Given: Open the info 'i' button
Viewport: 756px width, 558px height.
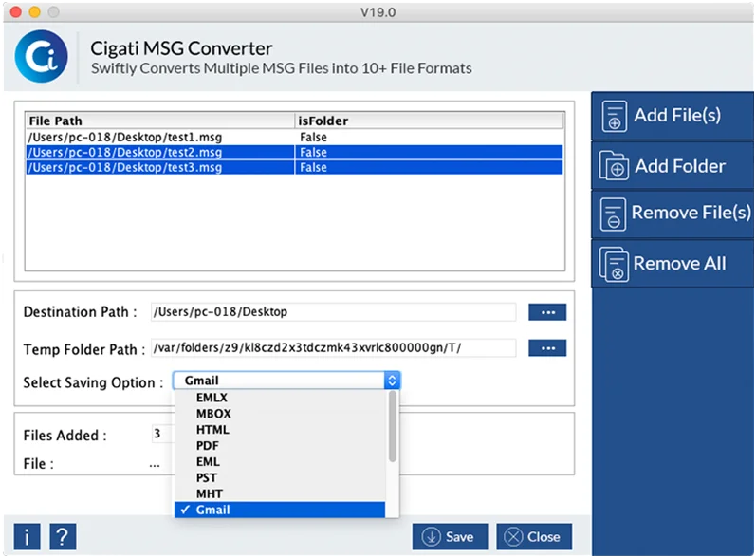Looking at the screenshot, I should 27,536.
